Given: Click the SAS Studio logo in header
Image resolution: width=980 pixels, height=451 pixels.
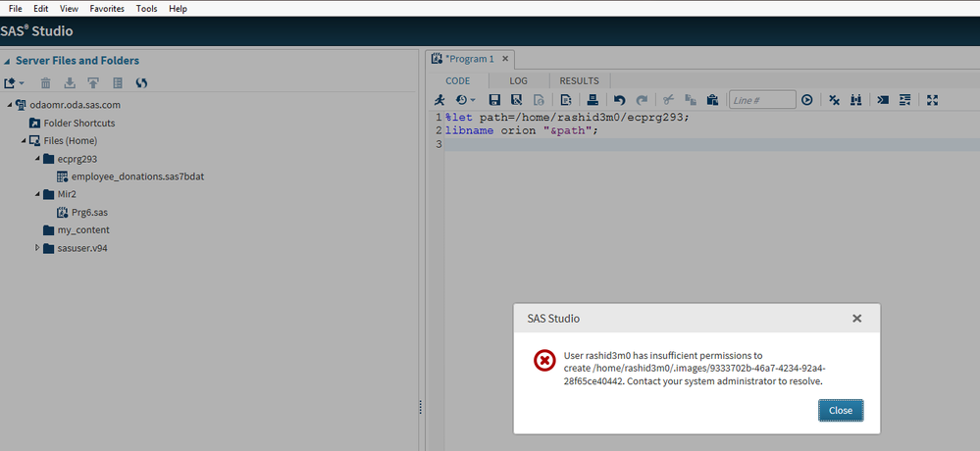Looking at the screenshot, I should pyautogui.click(x=36, y=31).
